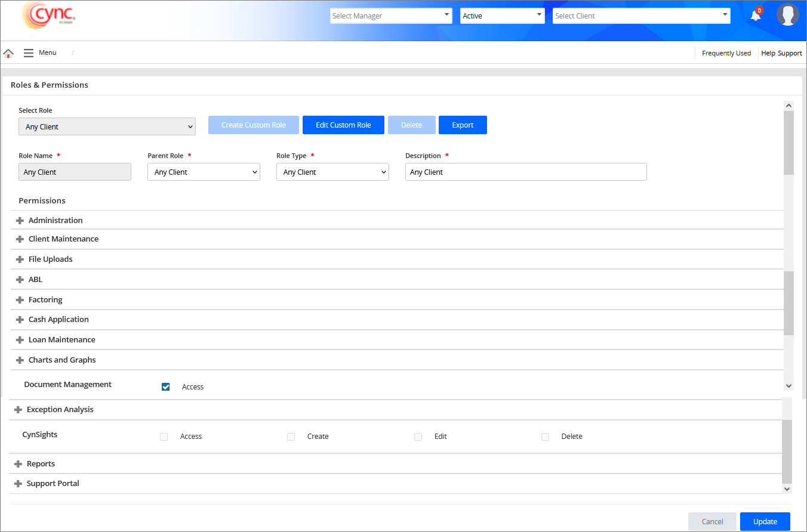Open the Select Role dropdown
807x532 pixels.
[107, 126]
